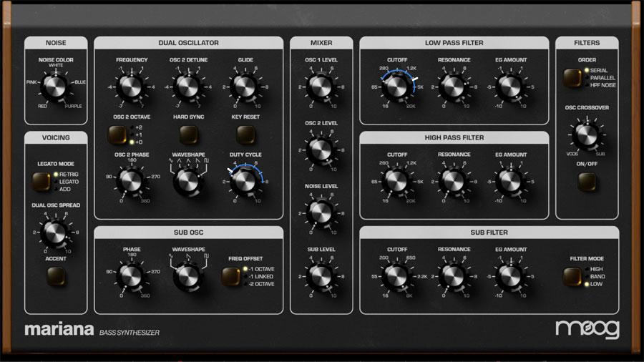
Task: Click the LOW filter mode label
Action: click(x=596, y=284)
